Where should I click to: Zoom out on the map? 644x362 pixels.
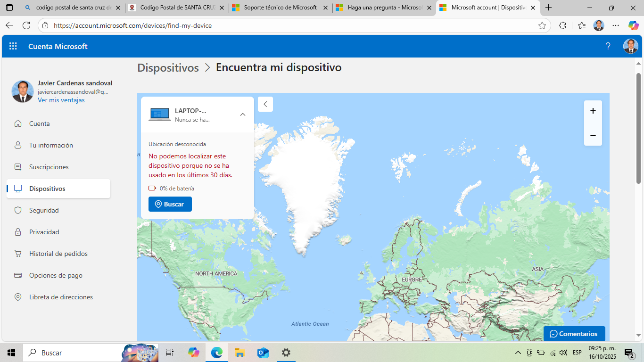(593, 135)
